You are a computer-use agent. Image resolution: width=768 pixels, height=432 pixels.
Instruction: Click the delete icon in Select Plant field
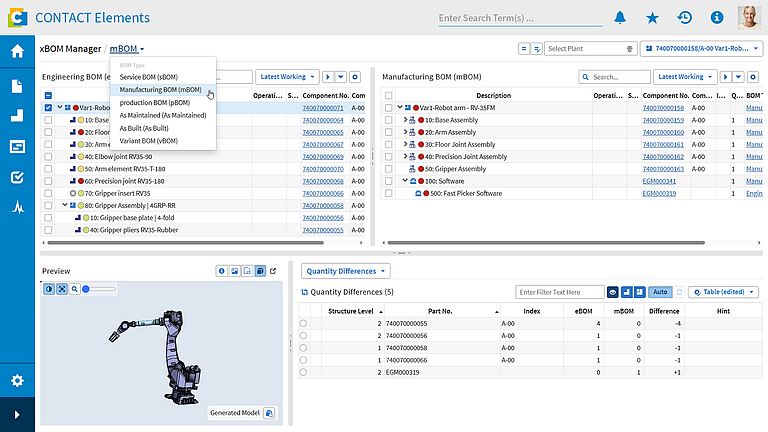pyautogui.click(x=629, y=49)
